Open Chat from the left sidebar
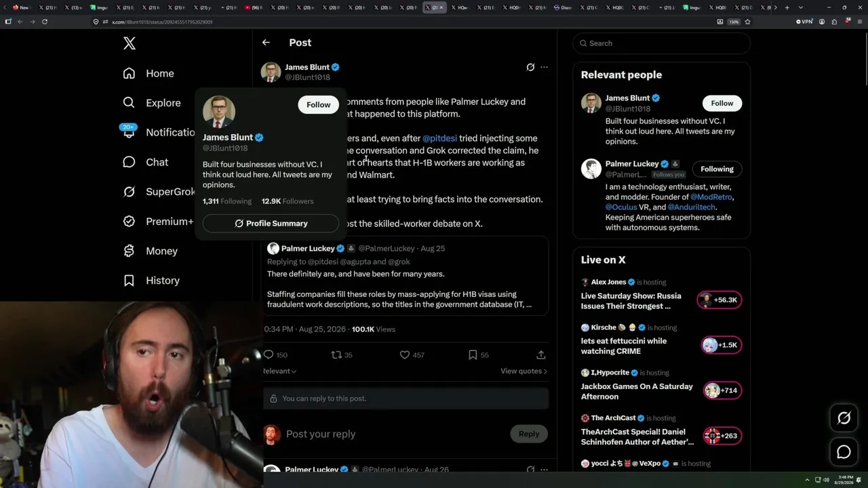Screen dimensions: 868x488 [145, 162]
